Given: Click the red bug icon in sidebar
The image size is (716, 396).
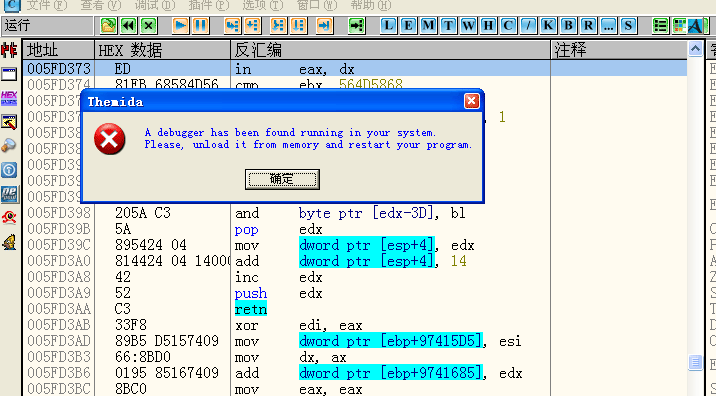Looking at the screenshot, I should (9, 50).
